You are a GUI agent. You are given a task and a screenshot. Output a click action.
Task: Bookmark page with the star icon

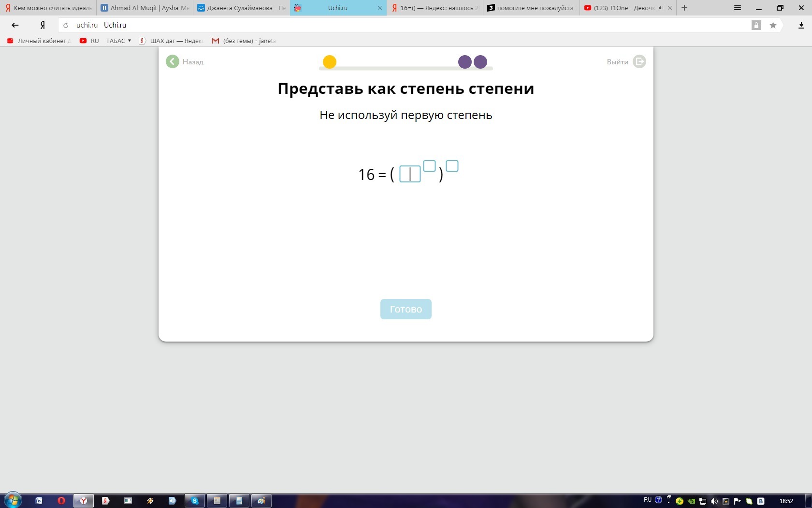[x=773, y=25]
